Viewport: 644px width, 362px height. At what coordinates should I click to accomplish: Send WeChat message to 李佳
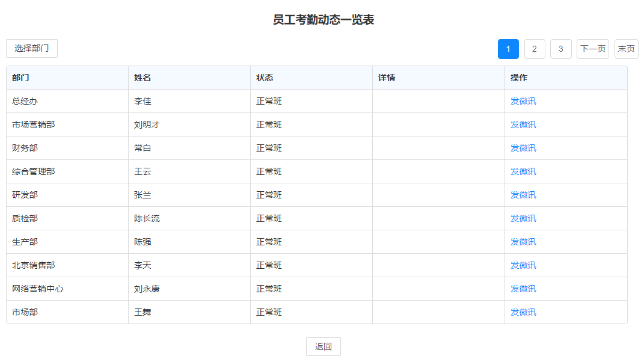point(523,101)
